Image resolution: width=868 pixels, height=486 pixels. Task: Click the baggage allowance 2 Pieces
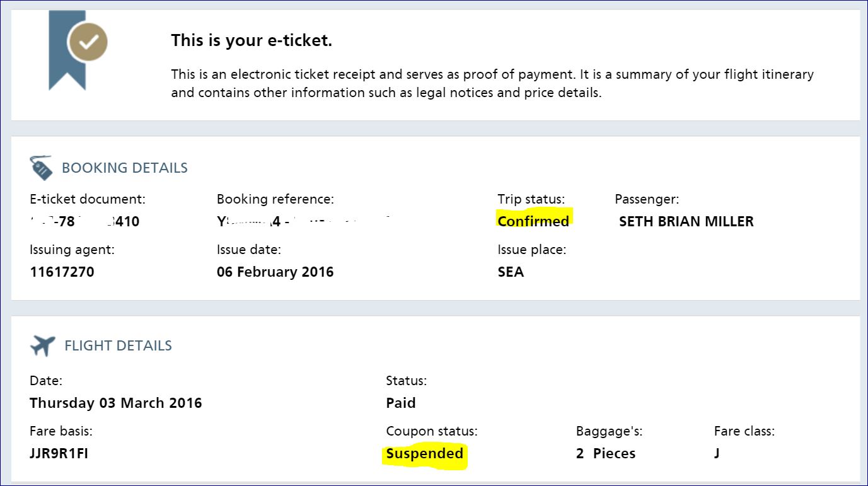pos(605,454)
